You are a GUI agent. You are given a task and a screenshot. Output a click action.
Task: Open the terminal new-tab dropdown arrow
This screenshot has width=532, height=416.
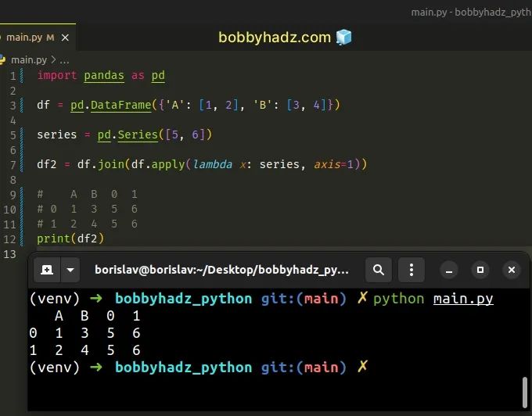[70, 270]
